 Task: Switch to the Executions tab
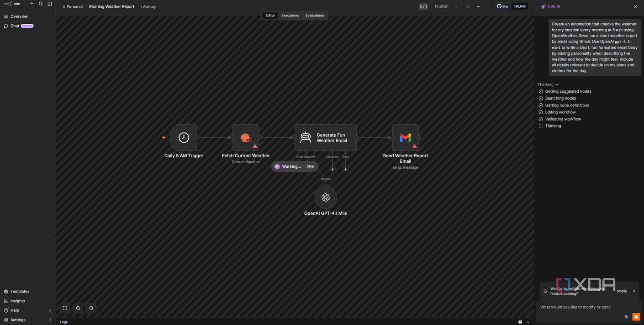[x=290, y=16]
